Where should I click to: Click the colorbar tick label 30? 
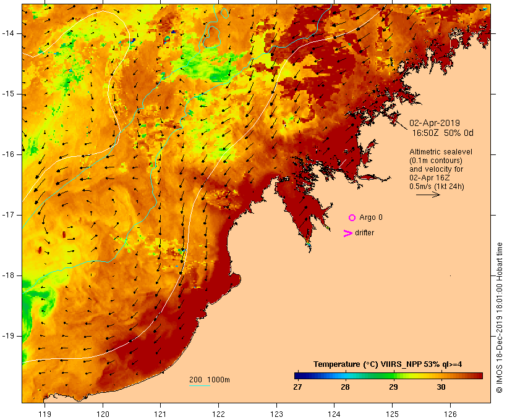tap(441, 387)
